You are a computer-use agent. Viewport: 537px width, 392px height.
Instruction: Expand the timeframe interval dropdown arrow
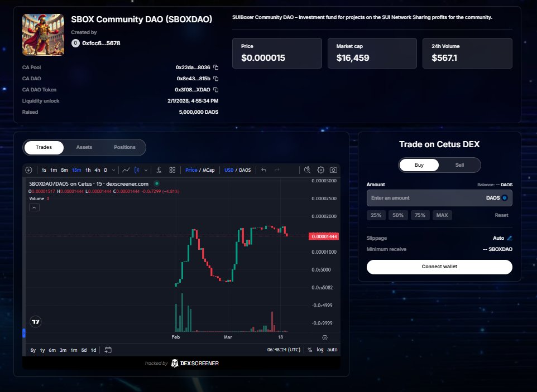(114, 170)
